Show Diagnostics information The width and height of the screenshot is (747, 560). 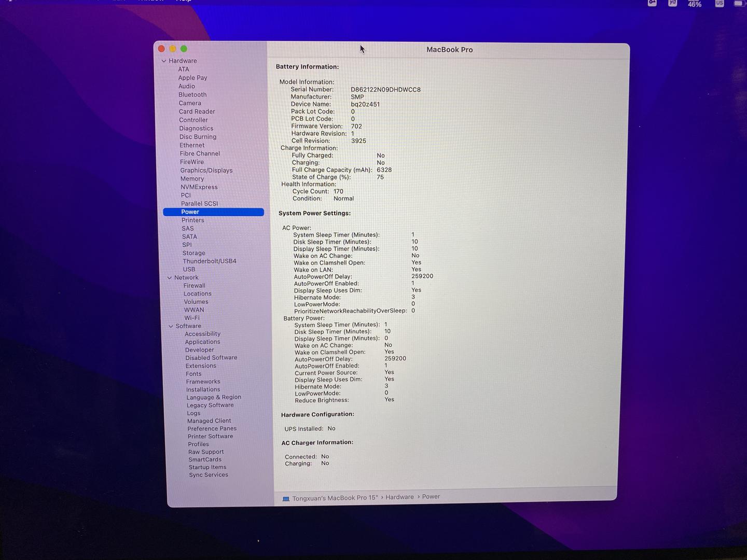point(196,129)
